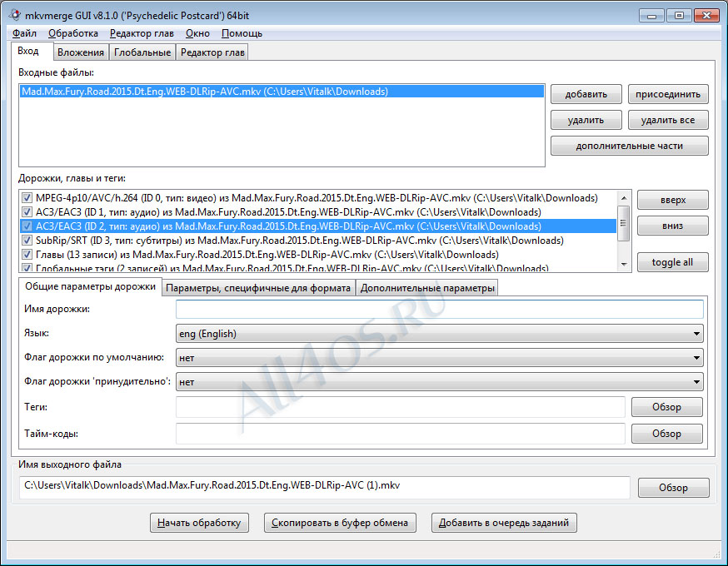Open the Окно menu
The image size is (728, 566).
pyautogui.click(x=197, y=33)
